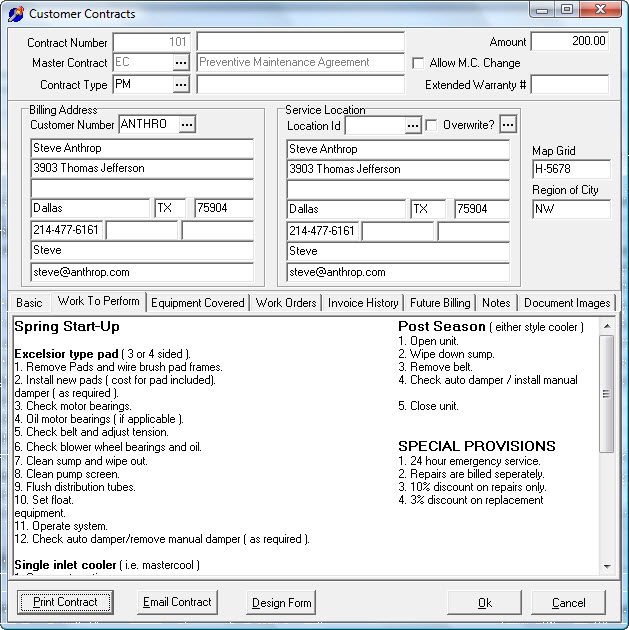629x630 pixels.
Task: Click the Region of City field NW
Action: (x=571, y=209)
